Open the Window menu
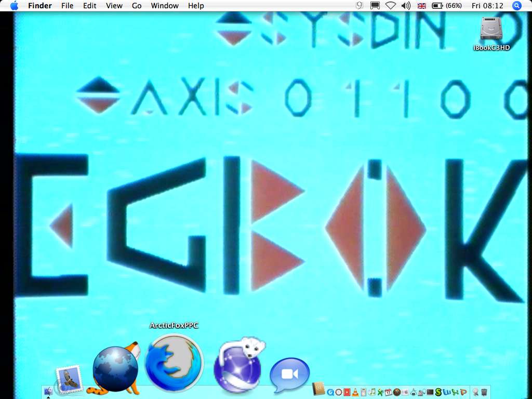Image resolution: width=532 pixels, height=399 pixels. (x=165, y=6)
